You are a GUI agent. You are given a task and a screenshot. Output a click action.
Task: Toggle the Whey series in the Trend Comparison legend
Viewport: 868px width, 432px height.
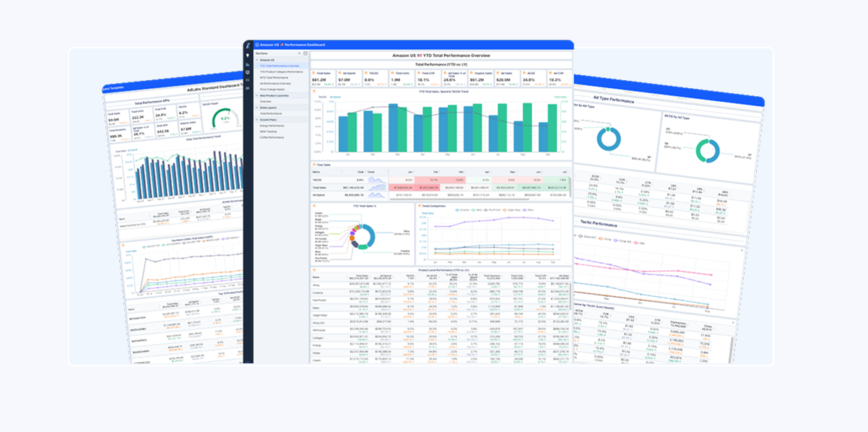pyautogui.click(x=529, y=209)
